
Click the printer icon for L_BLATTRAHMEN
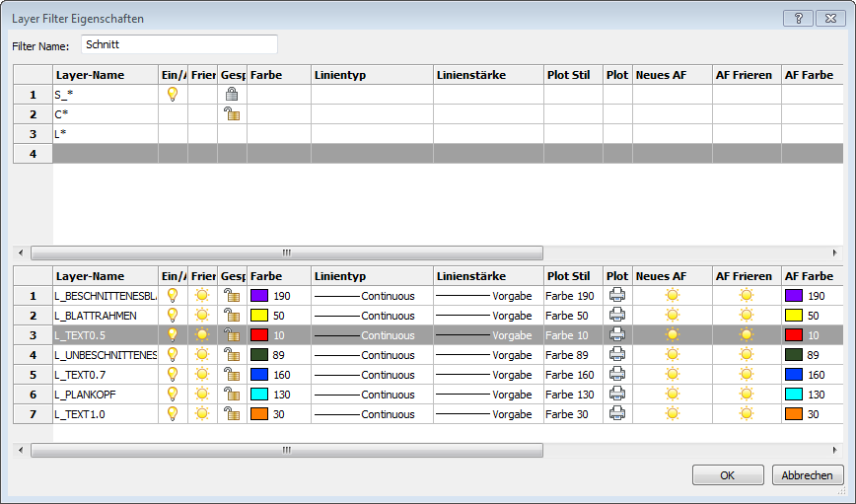pyautogui.click(x=617, y=316)
